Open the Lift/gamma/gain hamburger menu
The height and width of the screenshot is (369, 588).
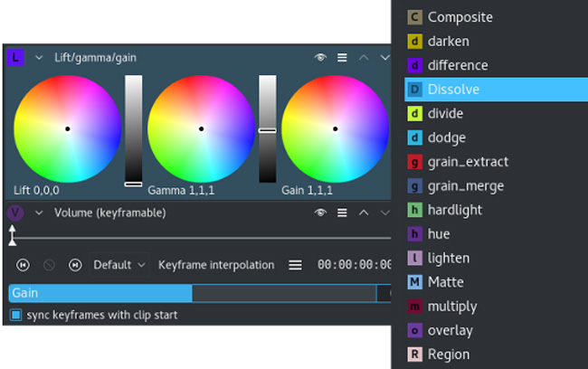[x=342, y=57]
